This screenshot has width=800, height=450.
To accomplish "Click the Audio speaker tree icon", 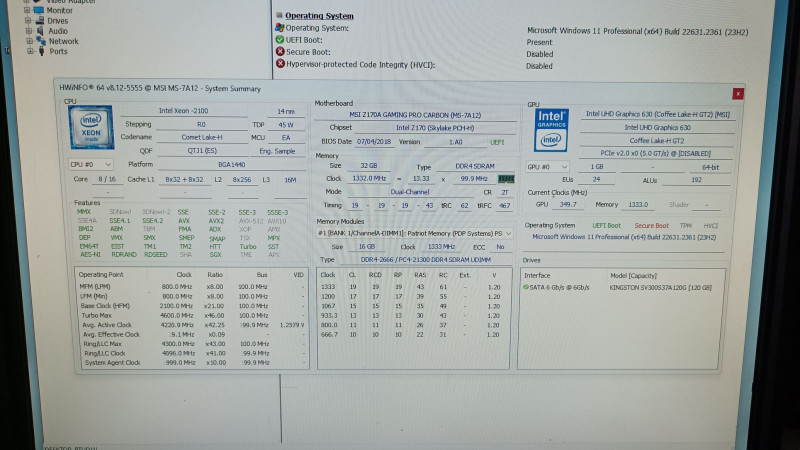I will click(x=40, y=31).
